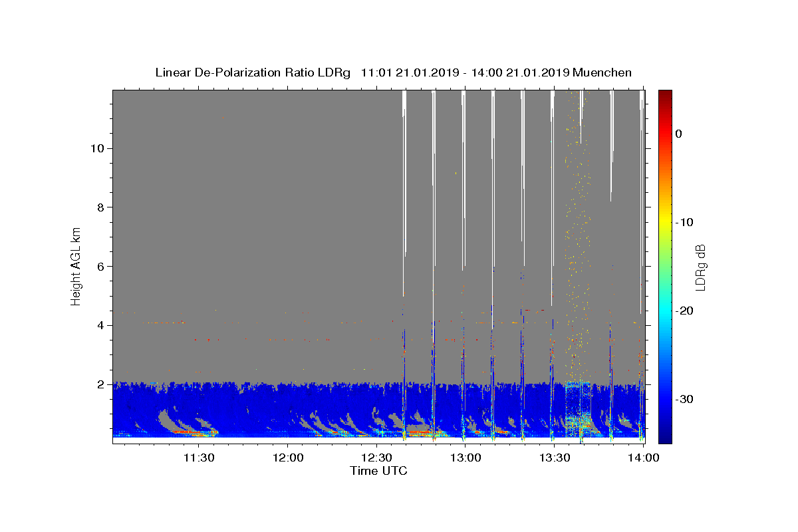Click the 12:00 time tick label
This screenshot has width=798, height=532.
288,458
